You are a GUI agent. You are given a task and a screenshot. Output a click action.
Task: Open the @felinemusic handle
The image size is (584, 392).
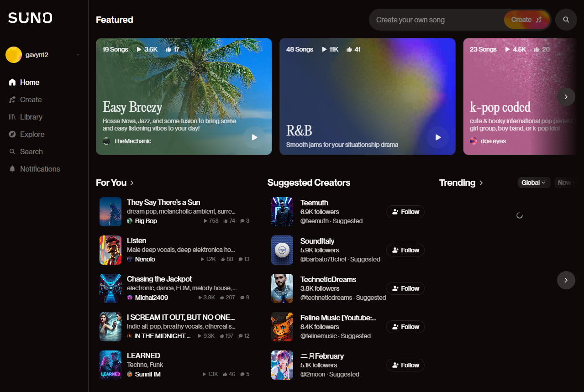click(319, 336)
